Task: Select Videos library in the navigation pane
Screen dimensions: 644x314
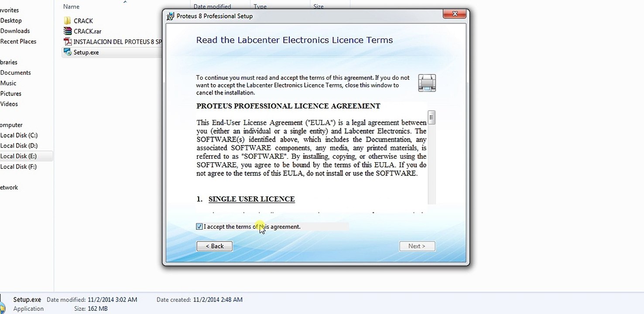Action: pyautogui.click(x=9, y=104)
